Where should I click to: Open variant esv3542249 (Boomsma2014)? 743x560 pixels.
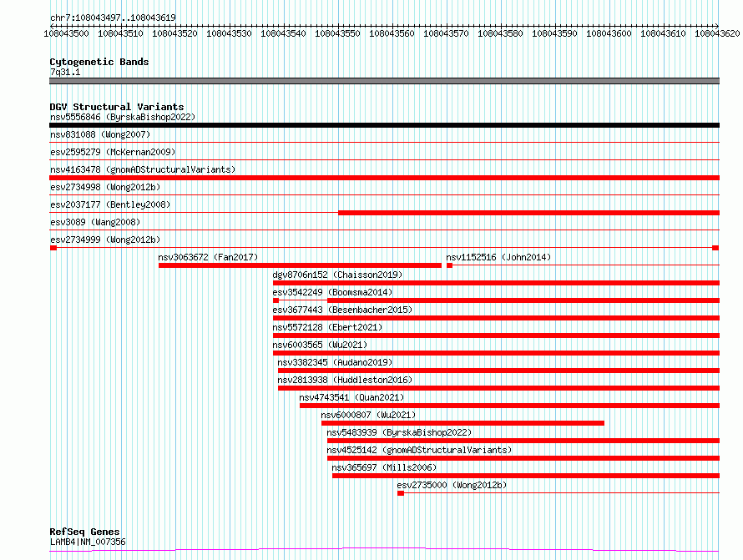(332, 292)
